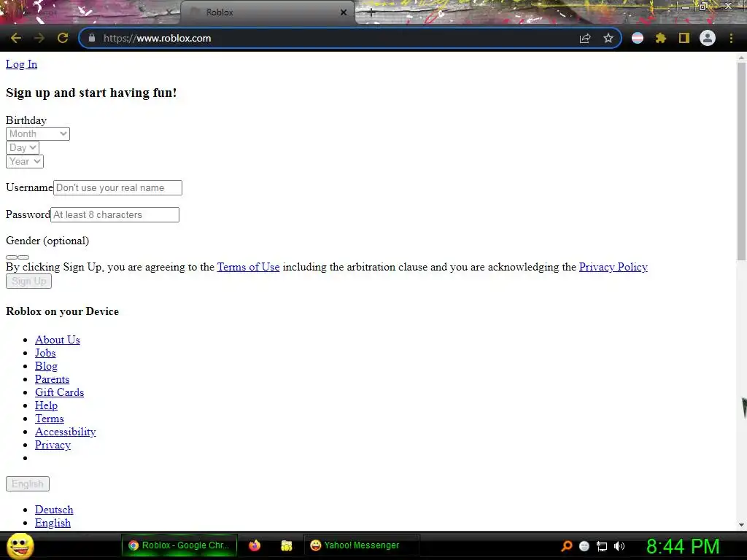Select the first gender option button

12,257
